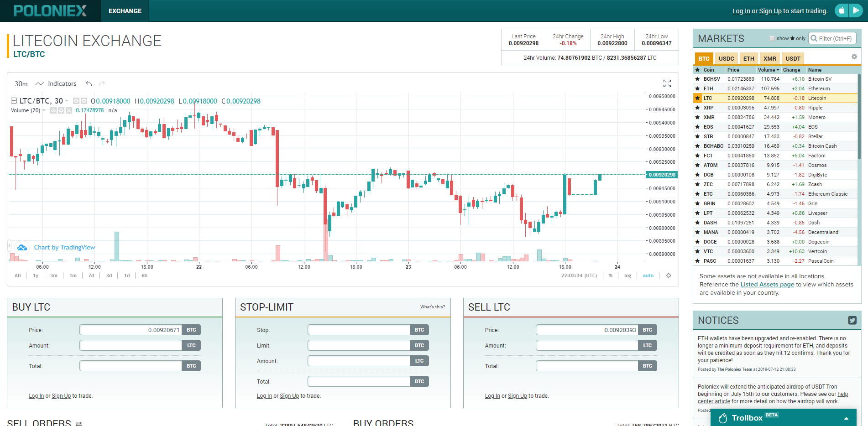Toggle favorite star for BCHSV
Screen dimensions: 868x426
(x=697, y=79)
